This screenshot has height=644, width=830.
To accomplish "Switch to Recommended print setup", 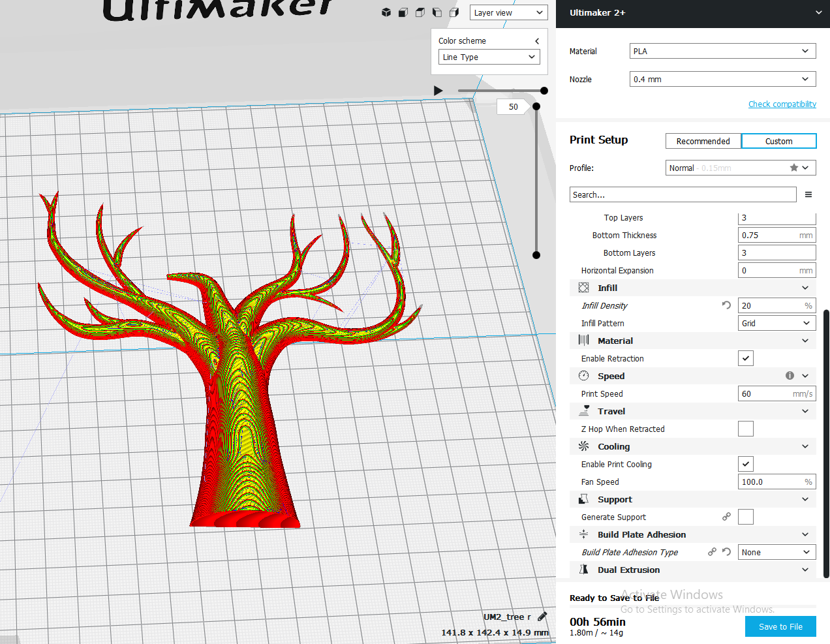I will 703,141.
